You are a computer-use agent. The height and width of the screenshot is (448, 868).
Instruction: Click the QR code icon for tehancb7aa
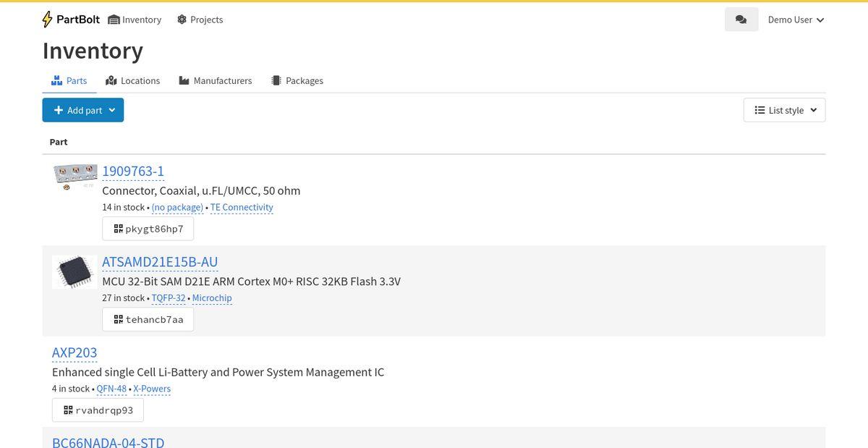(x=118, y=319)
